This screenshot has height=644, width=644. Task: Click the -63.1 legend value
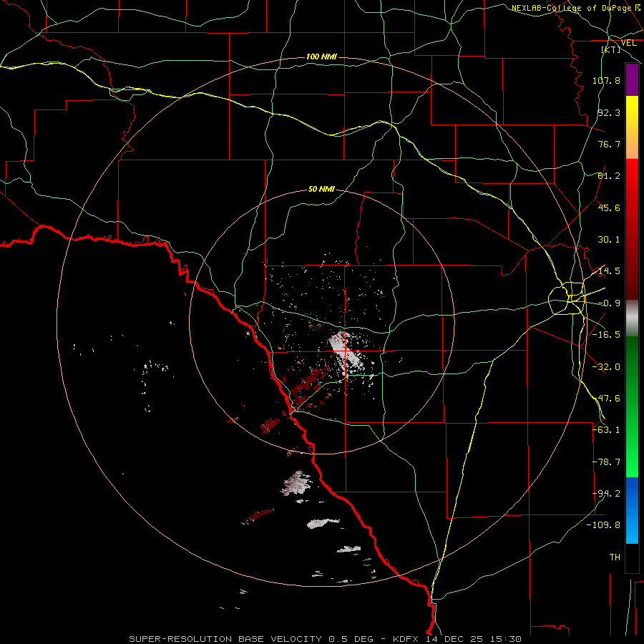tap(606, 430)
